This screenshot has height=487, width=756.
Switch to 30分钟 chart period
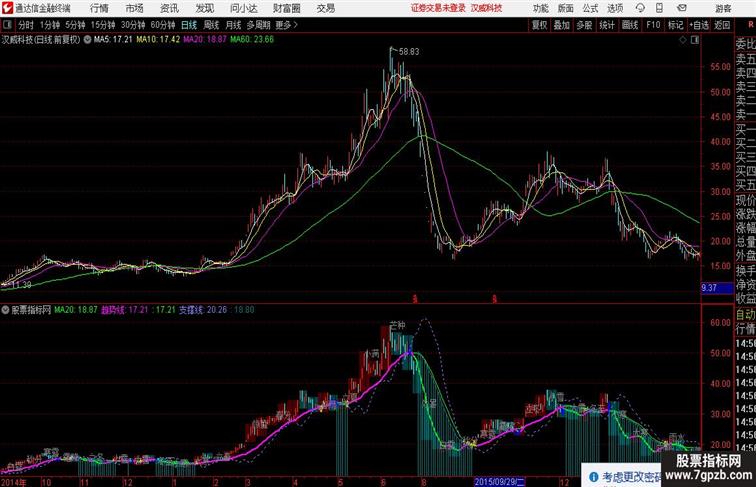pos(133,25)
